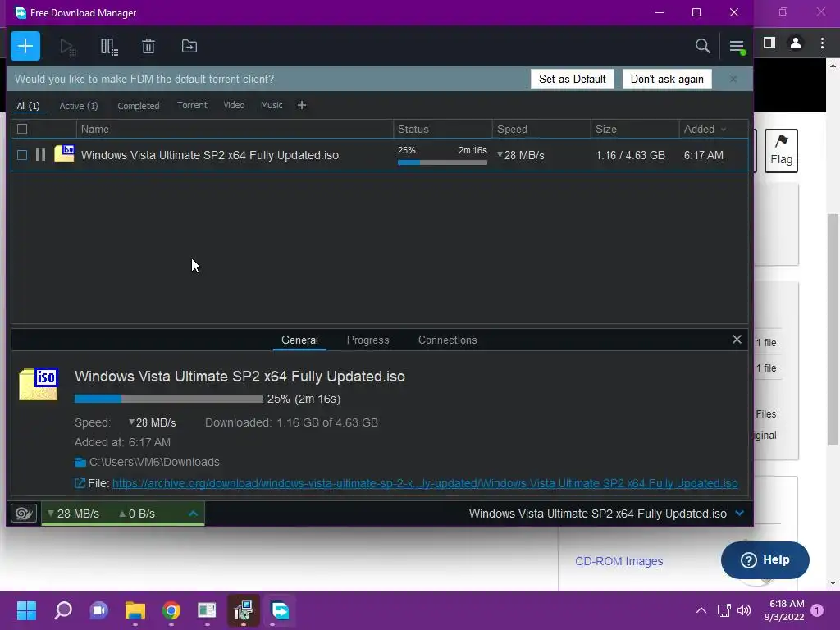Show the All (1) downloads tab
Image resolution: width=840 pixels, height=630 pixels.
28,106
